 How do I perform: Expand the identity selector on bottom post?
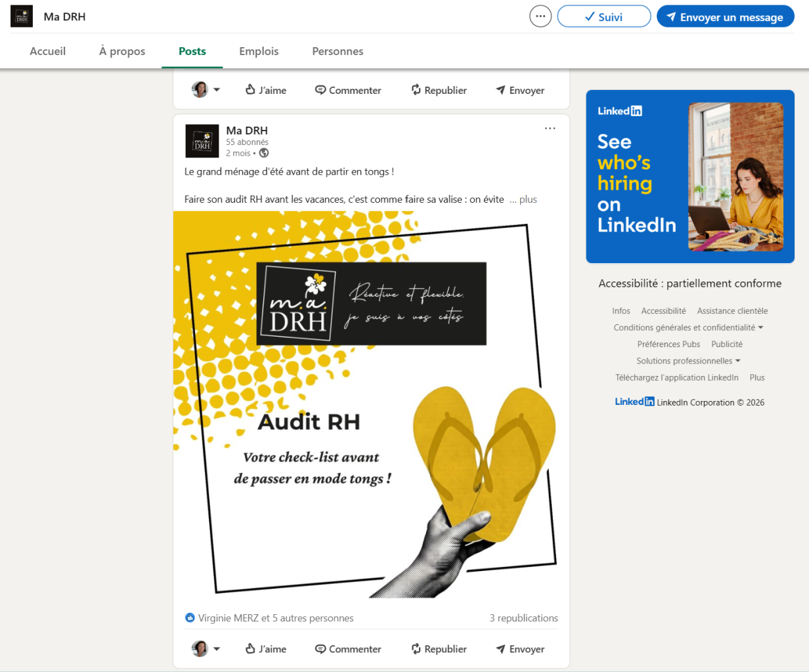206,649
